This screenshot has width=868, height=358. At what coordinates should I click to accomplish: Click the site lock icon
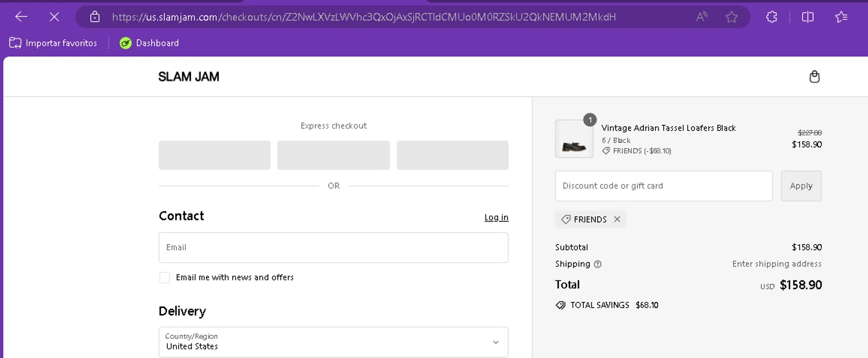pyautogui.click(x=95, y=17)
